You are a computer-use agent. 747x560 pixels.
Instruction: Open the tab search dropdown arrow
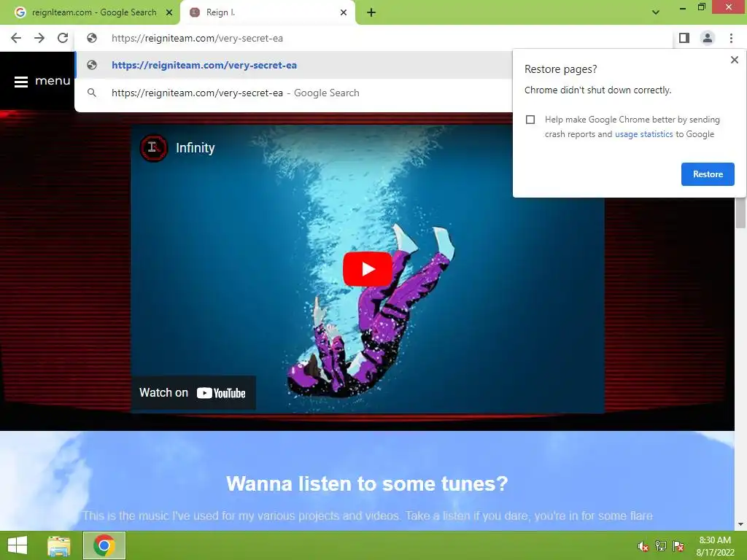[x=656, y=12]
